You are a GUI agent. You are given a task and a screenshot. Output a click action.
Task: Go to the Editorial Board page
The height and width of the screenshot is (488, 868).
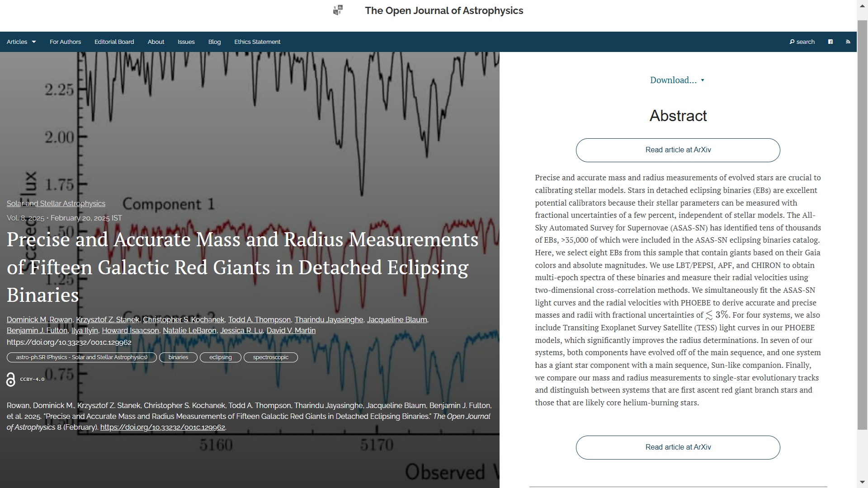(x=114, y=42)
